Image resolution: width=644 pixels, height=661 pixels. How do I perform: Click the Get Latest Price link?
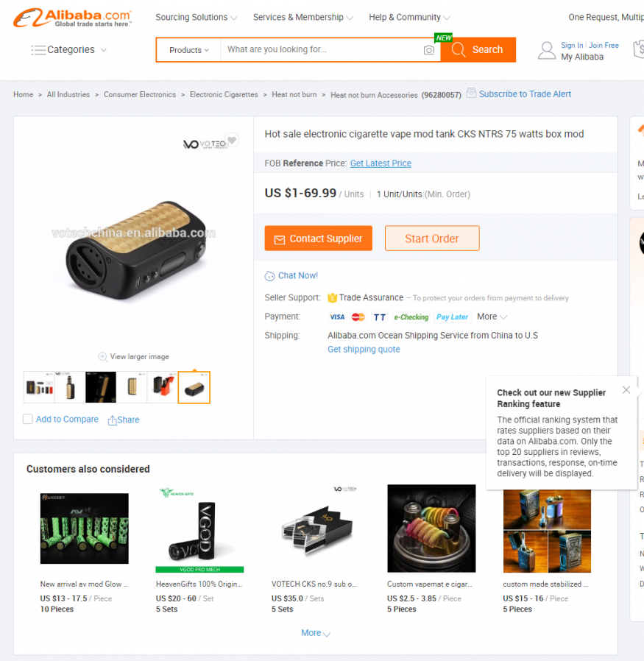(x=381, y=163)
